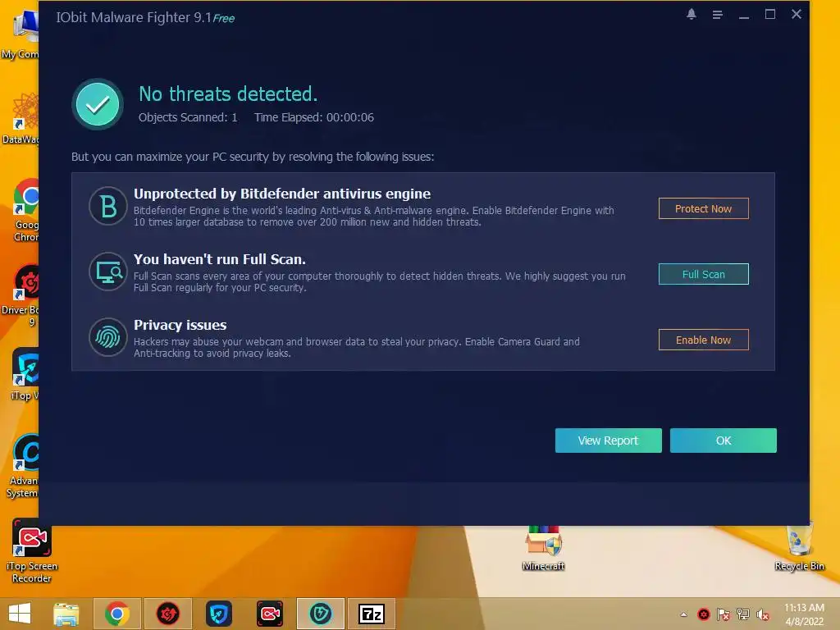Open File Explorer from the taskbar
The image size is (840, 630).
[66, 614]
